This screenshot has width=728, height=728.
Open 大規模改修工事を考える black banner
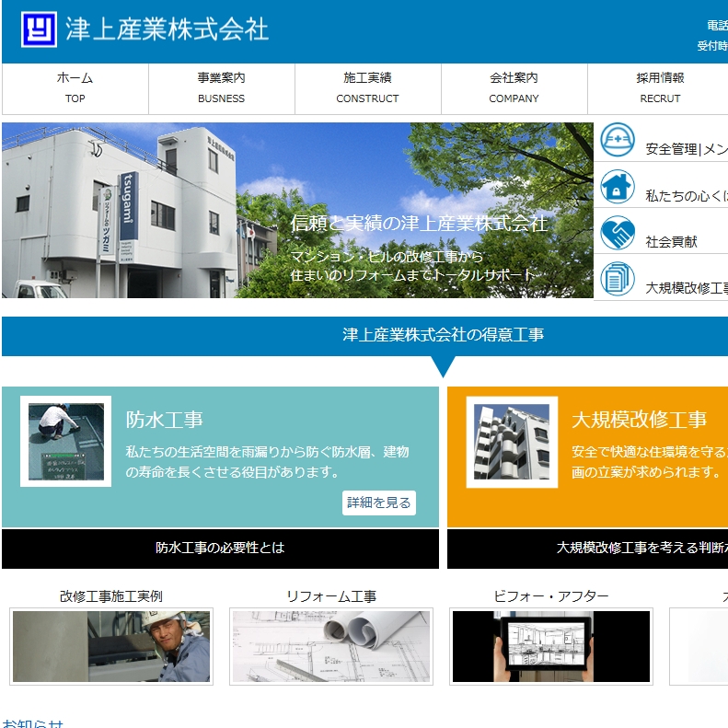(588, 549)
